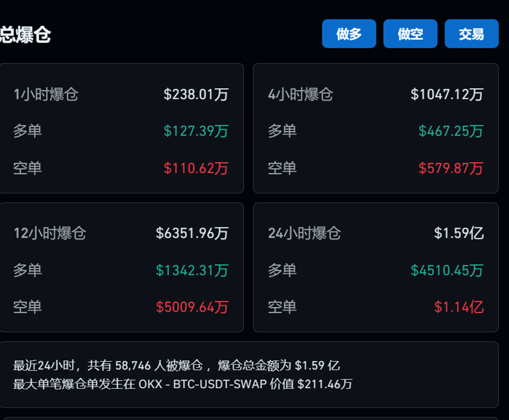Select the 12小时爆仓 label
509x420 pixels.
50,234
